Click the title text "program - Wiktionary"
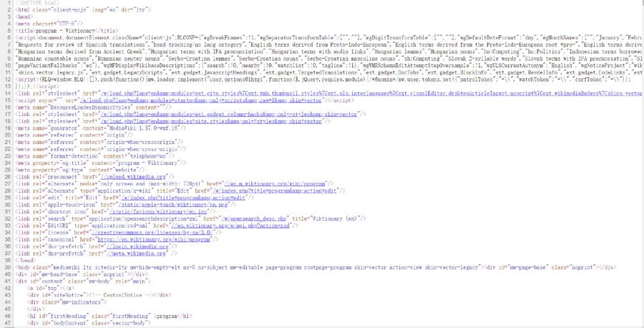Viewport: 644px width, 328px height. (x=66, y=30)
